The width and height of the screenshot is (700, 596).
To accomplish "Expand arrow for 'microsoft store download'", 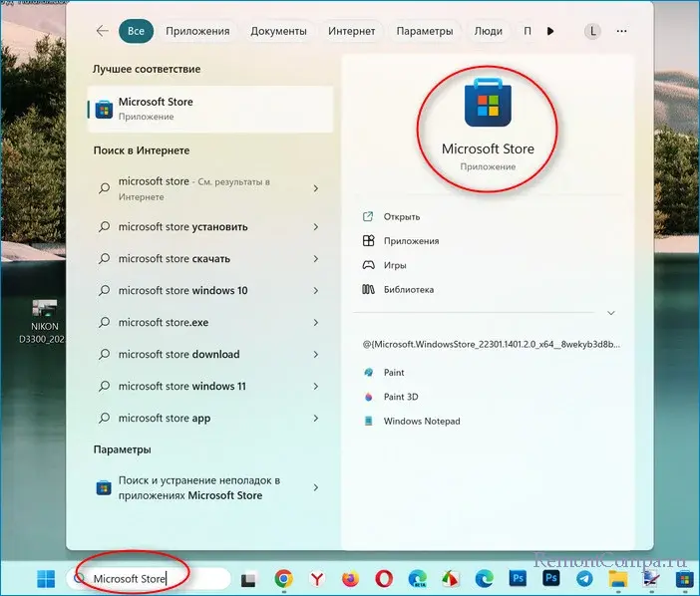I will click(316, 354).
